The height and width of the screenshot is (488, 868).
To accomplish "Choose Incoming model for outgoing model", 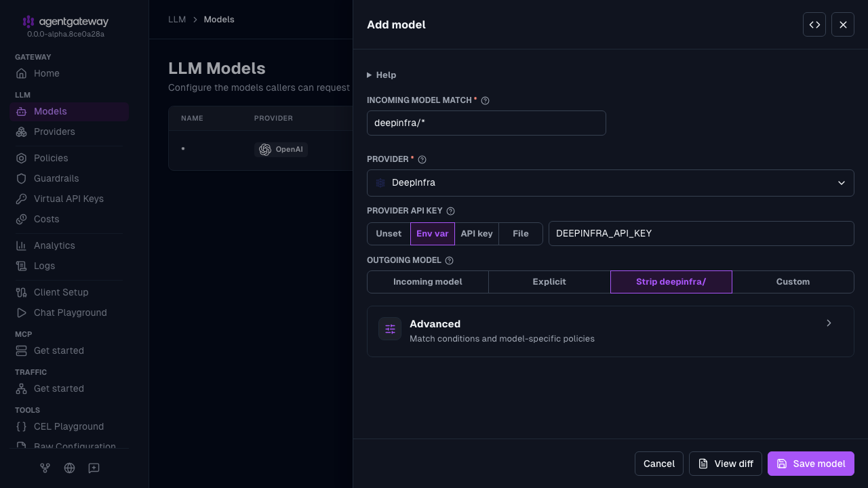I will tap(428, 282).
